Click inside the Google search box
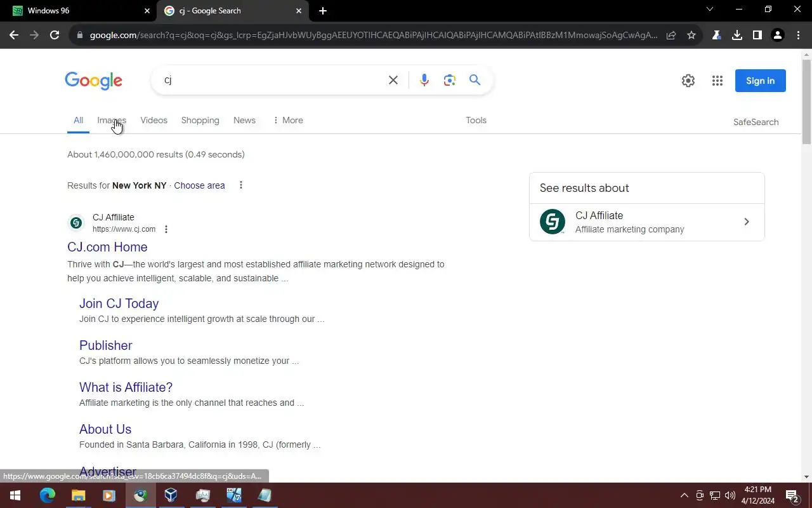The height and width of the screenshot is (508, 812). click(273, 80)
